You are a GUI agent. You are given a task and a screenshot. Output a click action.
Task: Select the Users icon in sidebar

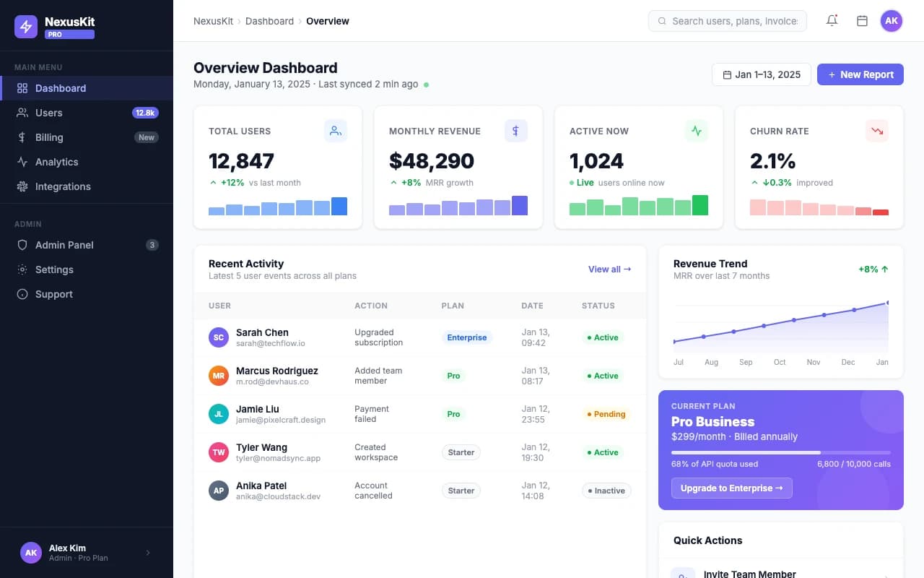point(22,113)
